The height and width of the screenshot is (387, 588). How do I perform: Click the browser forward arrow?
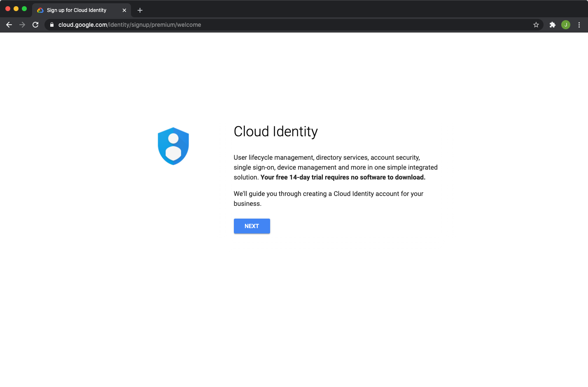coord(22,25)
